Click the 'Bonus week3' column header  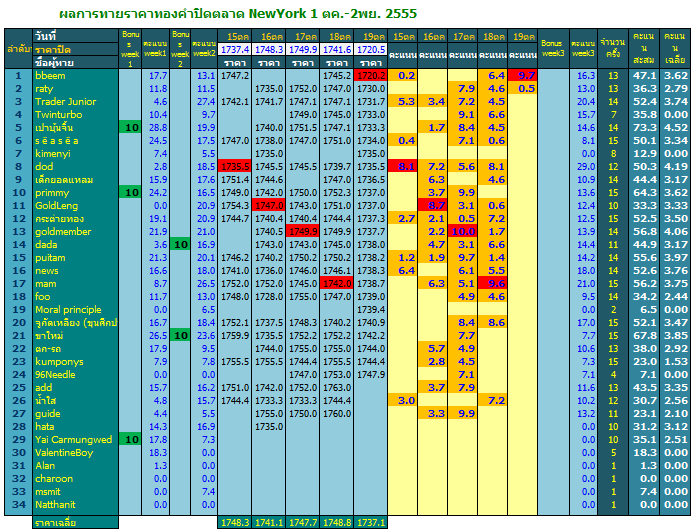[553, 49]
